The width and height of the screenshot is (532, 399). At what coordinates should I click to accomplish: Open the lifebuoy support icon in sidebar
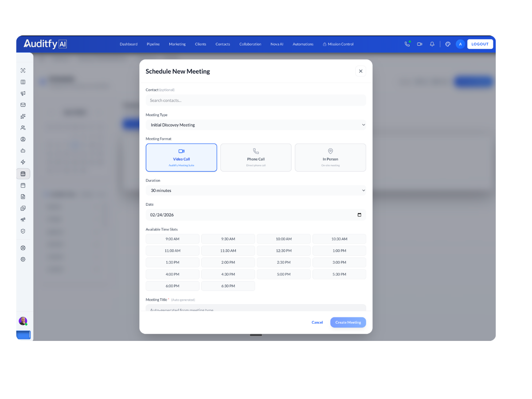point(23,248)
